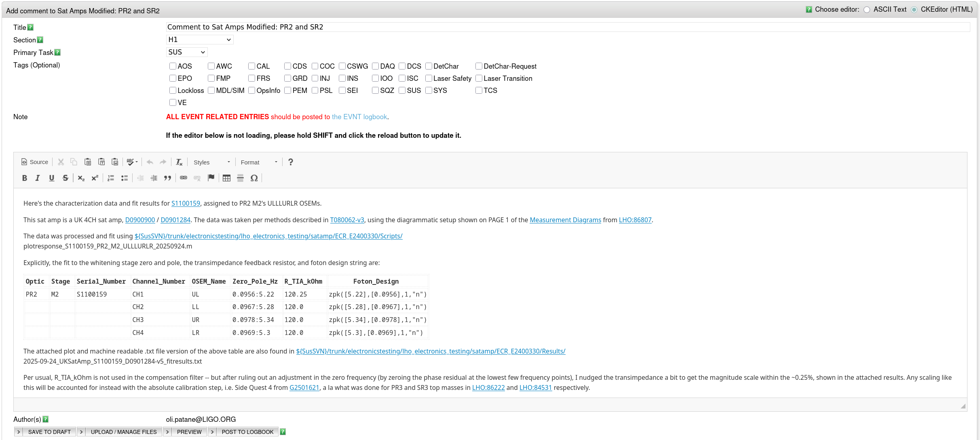This screenshot has width=980, height=440.
Task: Open the Section H1 dropdown
Action: [200, 40]
